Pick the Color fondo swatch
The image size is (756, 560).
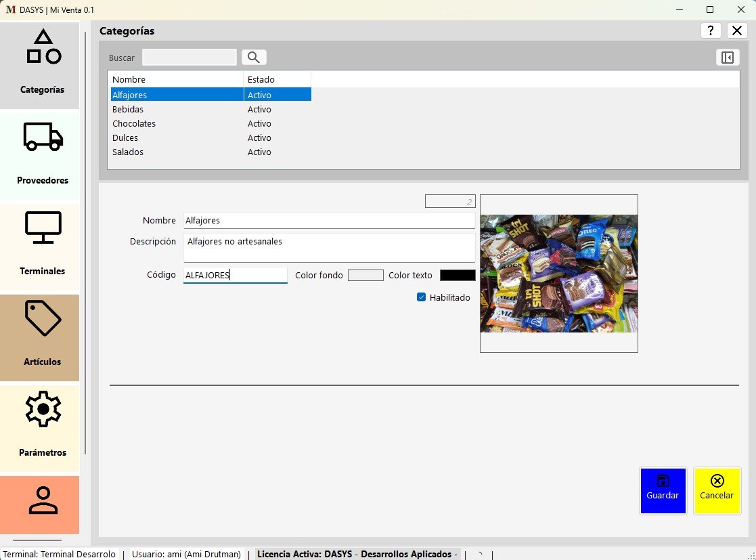pos(365,275)
